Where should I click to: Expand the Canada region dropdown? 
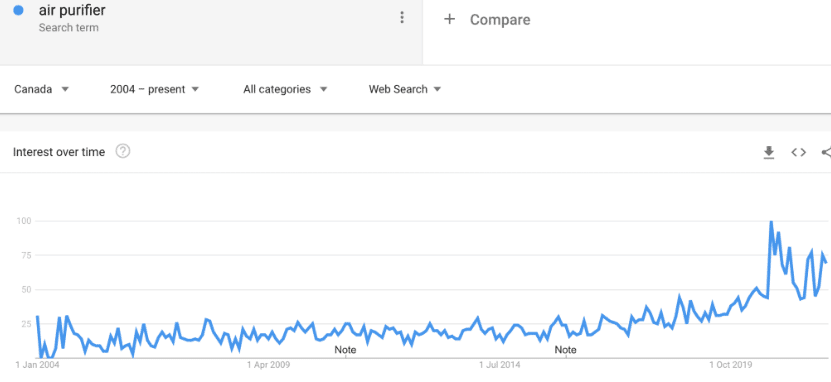[42, 90]
